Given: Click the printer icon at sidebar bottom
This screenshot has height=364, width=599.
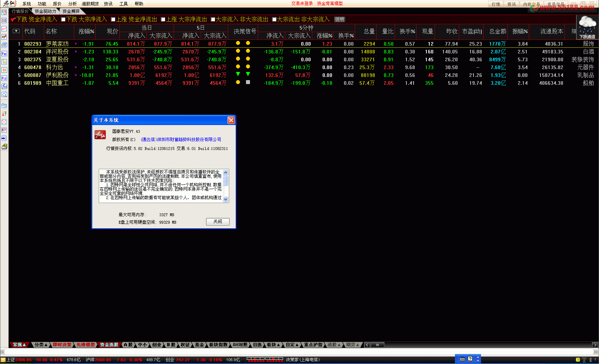Looking at the screenshot, I should tap(4, 146).
